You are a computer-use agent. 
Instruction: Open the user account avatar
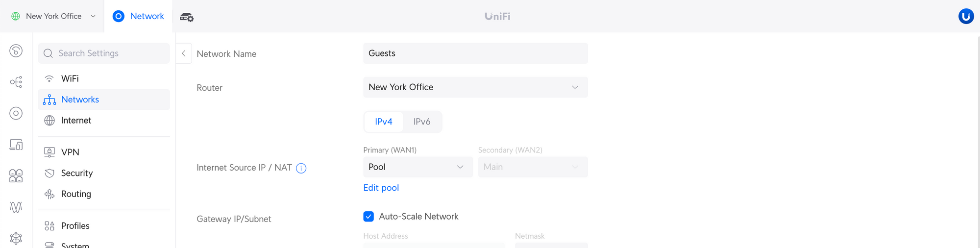[966, 16]
